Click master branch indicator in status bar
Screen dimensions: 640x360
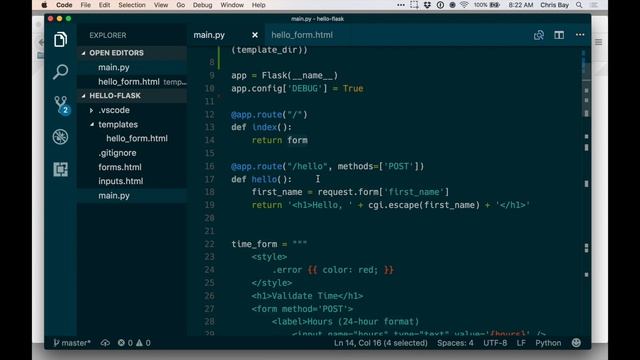point(72,343)
